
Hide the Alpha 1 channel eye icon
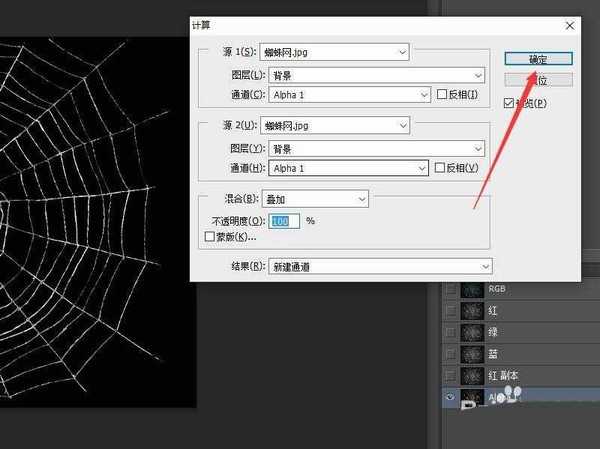453,397
